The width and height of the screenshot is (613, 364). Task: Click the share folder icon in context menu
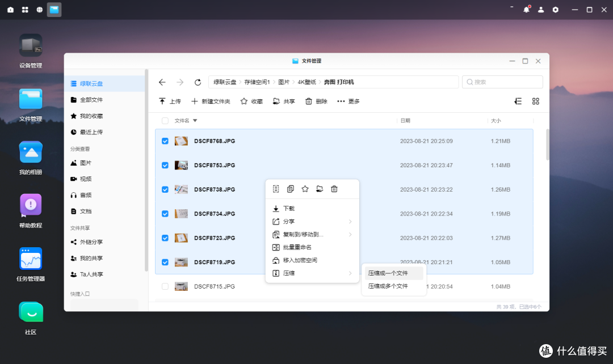click(x=320, y=189)
